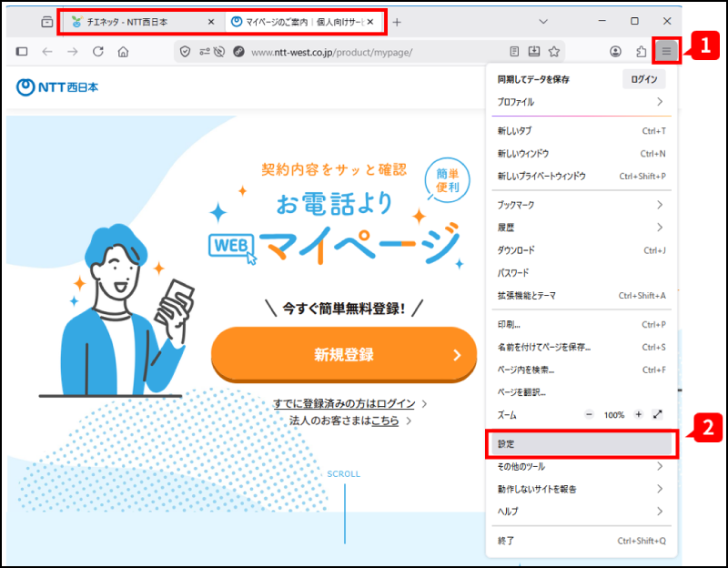Expand the 履歴 submenu

click(x=581, y=227)
